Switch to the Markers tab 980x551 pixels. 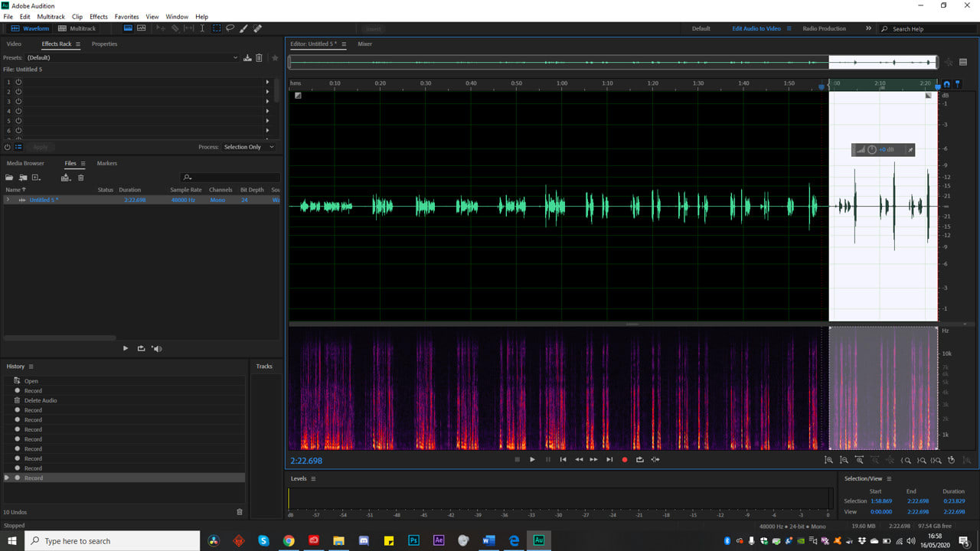tap(107, 163)
